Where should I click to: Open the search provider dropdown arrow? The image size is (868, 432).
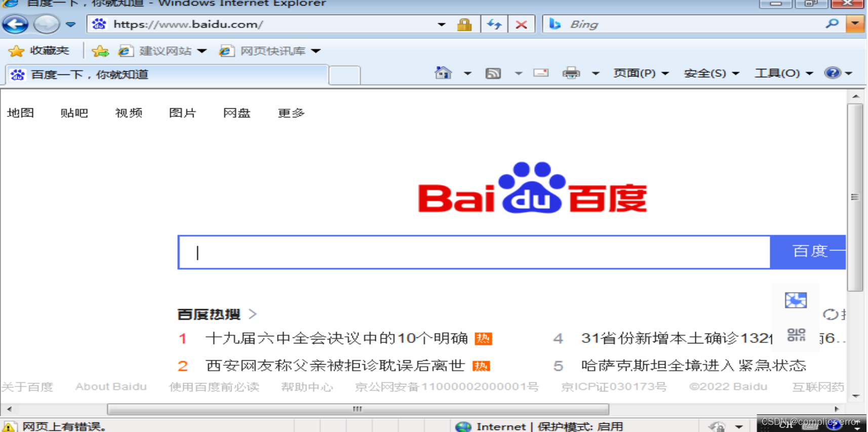(x=855, y=24)
